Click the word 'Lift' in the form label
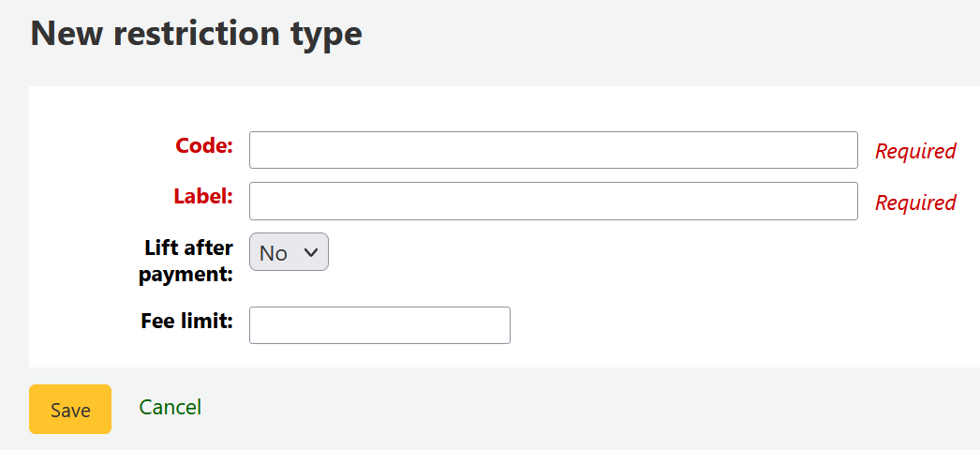The image size is (980, 450). [161, 248]
